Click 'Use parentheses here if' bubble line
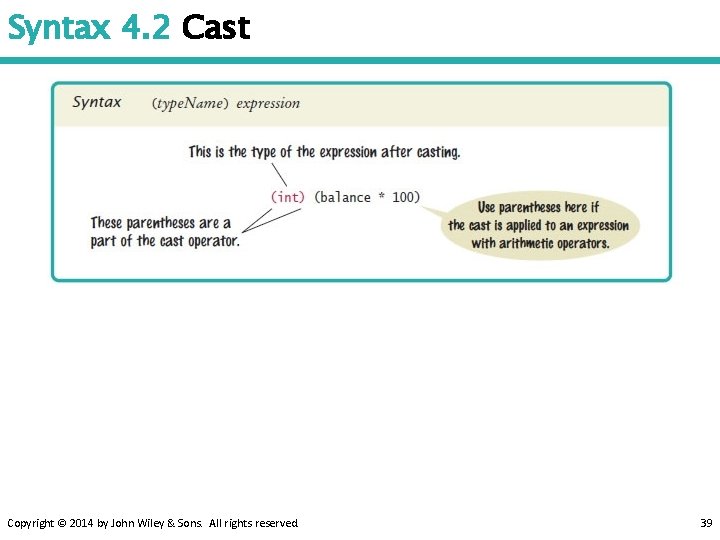Screen dimensions: 720x540 538,208
